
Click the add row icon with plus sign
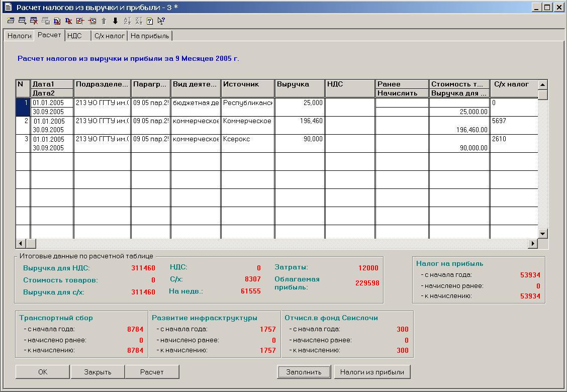coord(22,21)
